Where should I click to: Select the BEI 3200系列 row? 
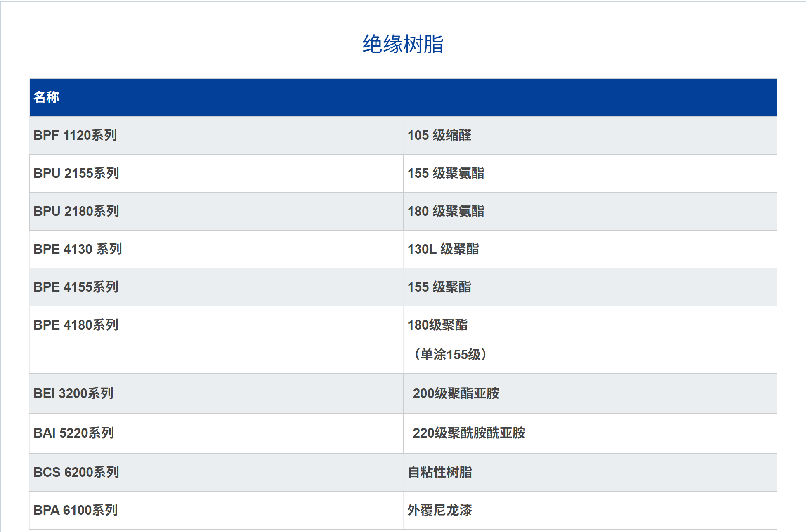click(73, 393)
